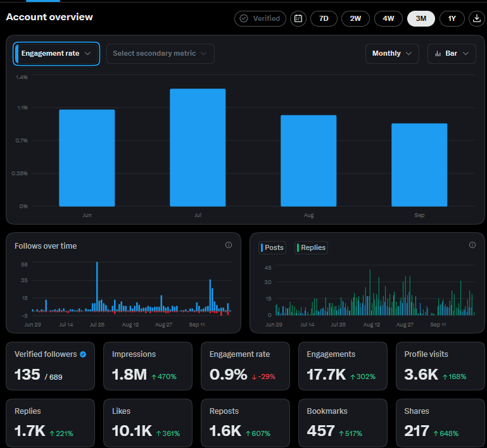Select the 4W time range
Viewport: 487px width, 448px height.
(x=389, y=18)
